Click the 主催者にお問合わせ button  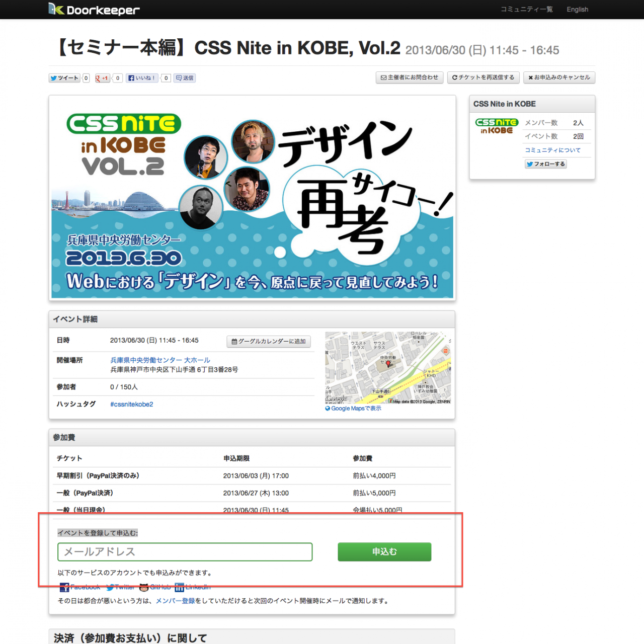coord(410,77)
